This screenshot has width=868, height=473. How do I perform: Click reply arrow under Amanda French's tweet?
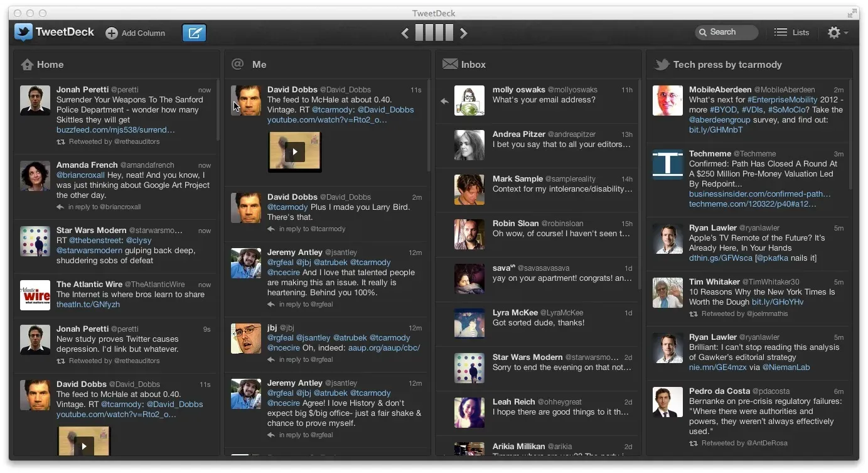pyautogui.click(x=61, y=207)
